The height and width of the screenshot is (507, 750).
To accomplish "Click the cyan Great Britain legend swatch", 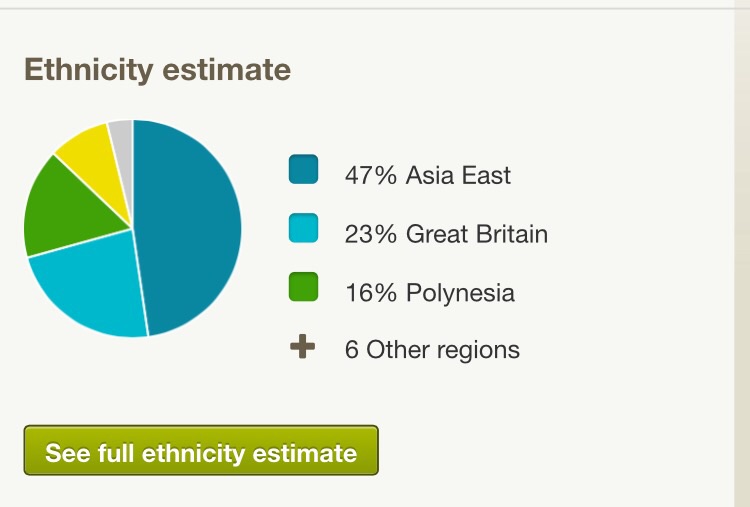I will [x=303, y=229].
